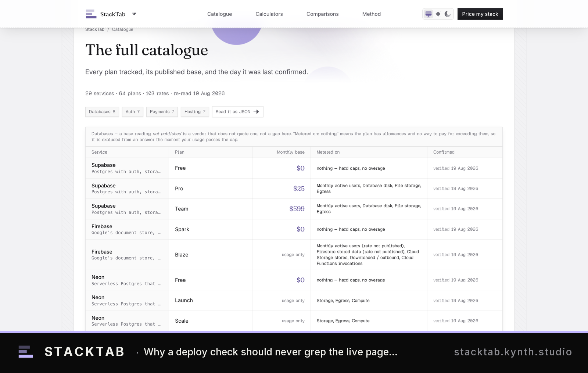This screenshot has height=373, width=588.
Task: Click Storage, Egress, Compute in Launch row
Action: [343, 301]
